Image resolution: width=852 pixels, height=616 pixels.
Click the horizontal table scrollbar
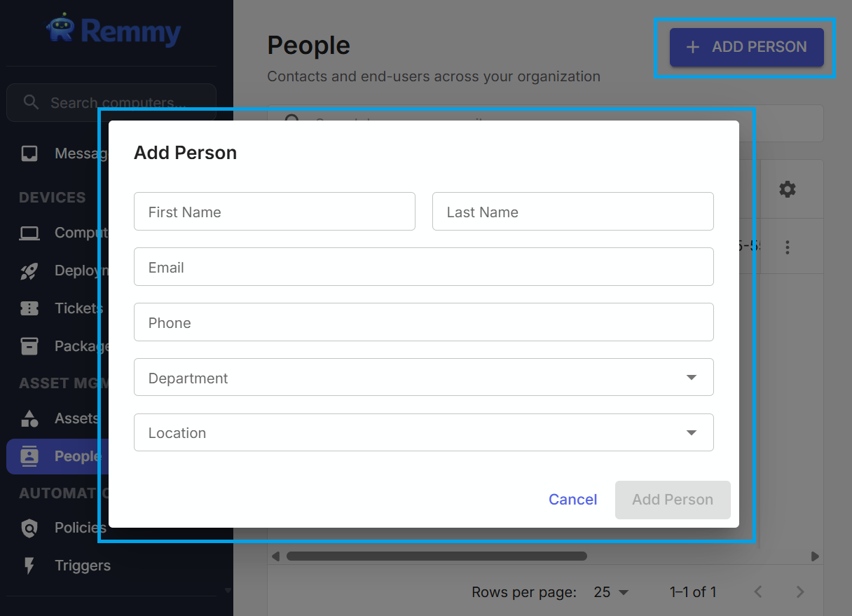coord(437,556)
